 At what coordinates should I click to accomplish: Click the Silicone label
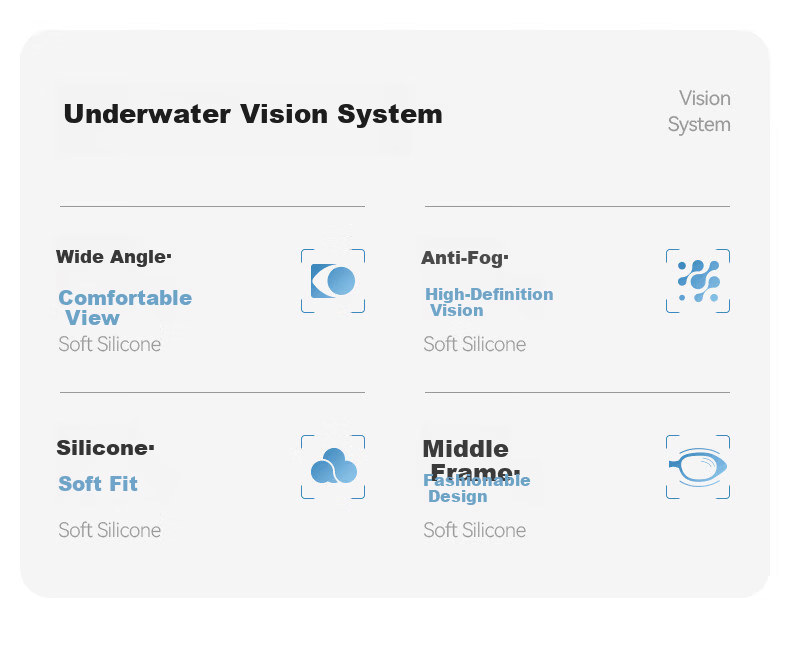(x=105, y=448)
